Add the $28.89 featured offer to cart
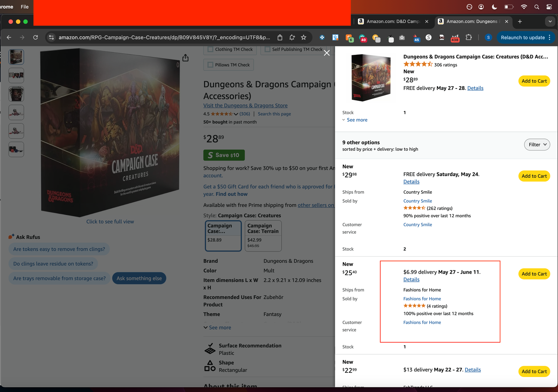 (x=534, y=81)
